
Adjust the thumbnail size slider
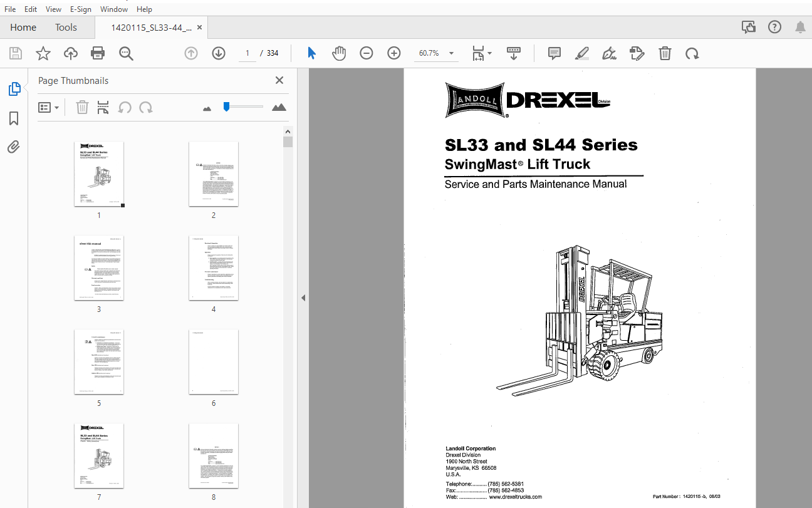point(226,107)
